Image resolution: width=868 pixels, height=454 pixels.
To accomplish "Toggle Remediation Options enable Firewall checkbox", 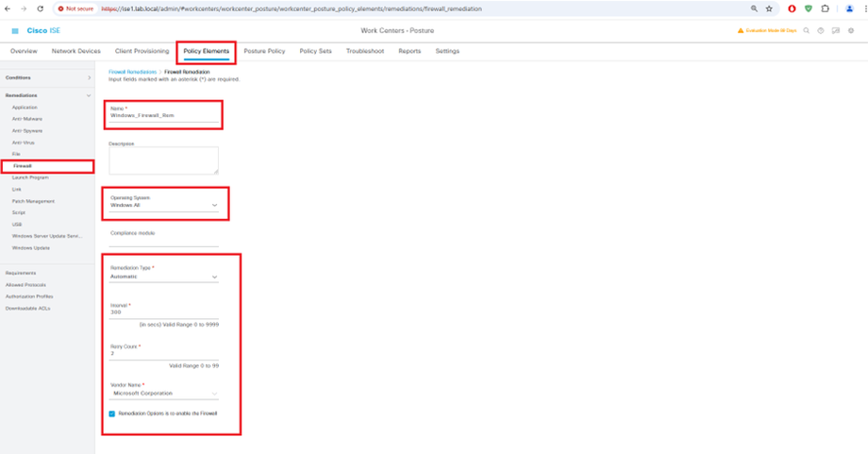I will 112,413.
